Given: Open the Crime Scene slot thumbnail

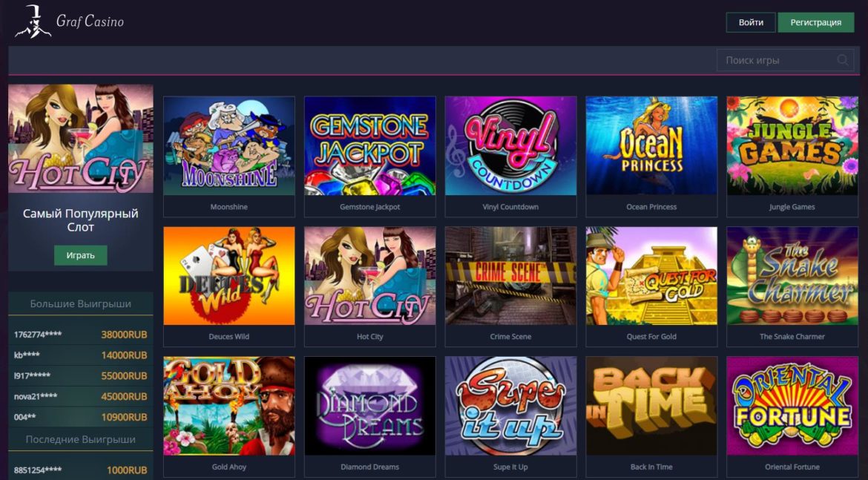Looking at the screenshot, I should pos(510,276).
